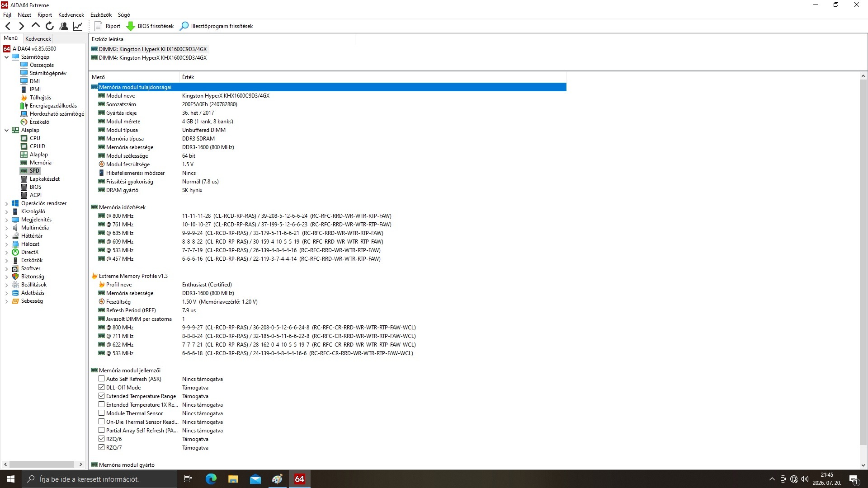Image resolution: width=868 pixels, height=488 pixels.
Task: Open Microsoft Edge from the taskbar
Action: pyautogui.click(x=211, y=479)
